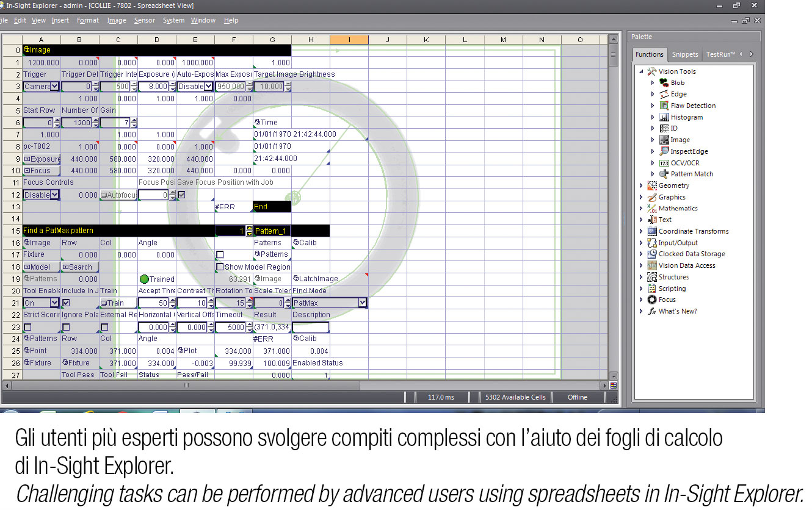Open the Tool Enable On dropdown
Image resolution: width=812 pixels, height=510 pixels.
coord(55,303)
